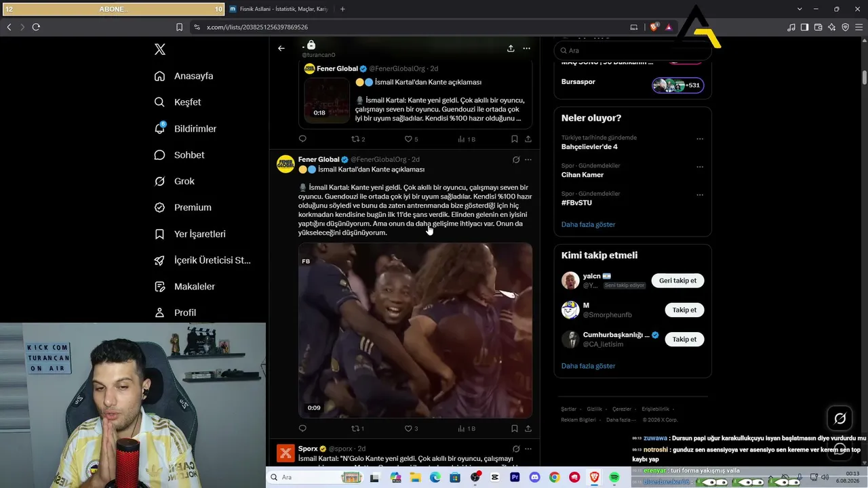Open more options for #FBvSTU trend
Viewport: 868px width, 488px height.
(x=700, y=195)
